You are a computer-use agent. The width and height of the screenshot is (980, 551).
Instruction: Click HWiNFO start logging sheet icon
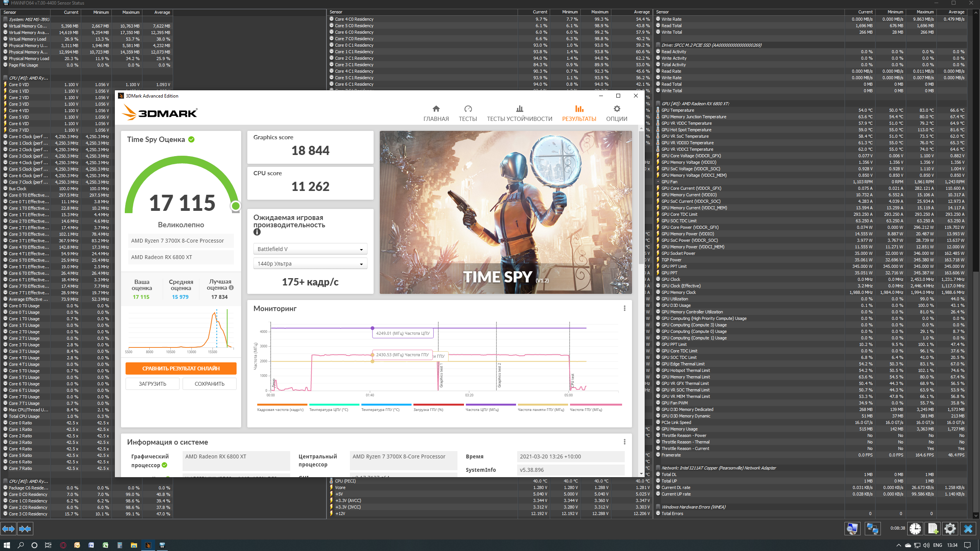click(933, 529)
